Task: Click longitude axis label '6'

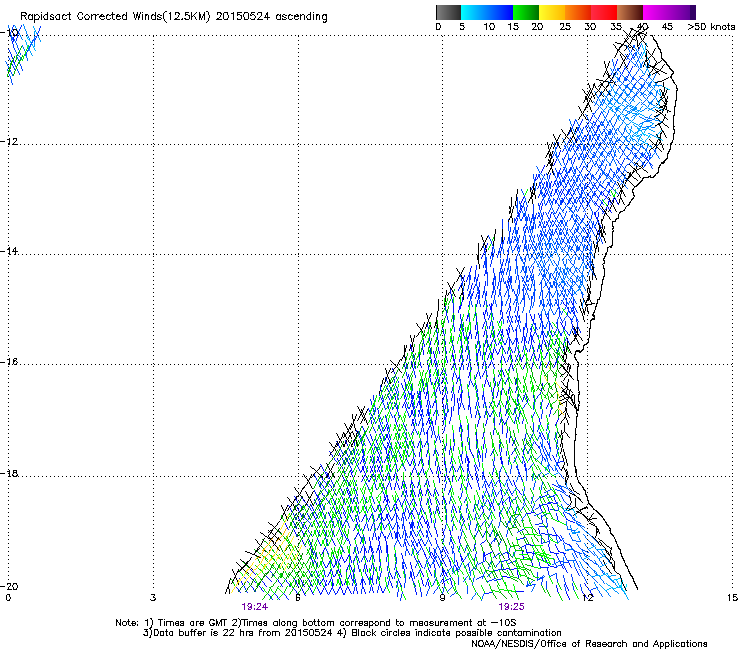Action: (298, 598)
